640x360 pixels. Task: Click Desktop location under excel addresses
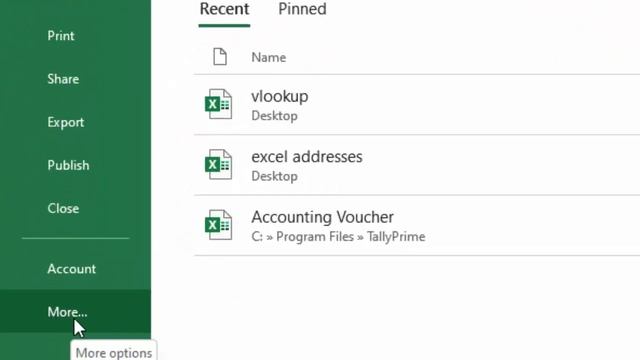pos(274,176)
